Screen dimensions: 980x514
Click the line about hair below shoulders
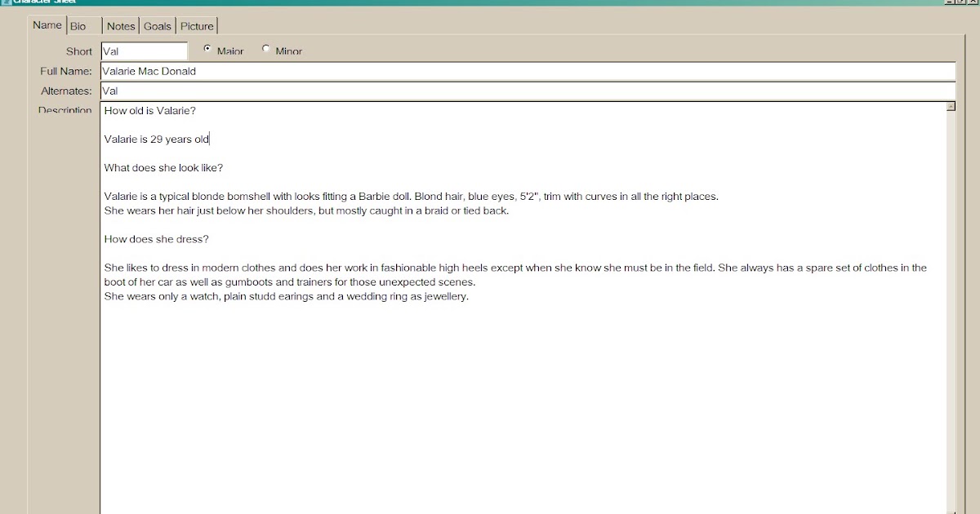(307, 210)
